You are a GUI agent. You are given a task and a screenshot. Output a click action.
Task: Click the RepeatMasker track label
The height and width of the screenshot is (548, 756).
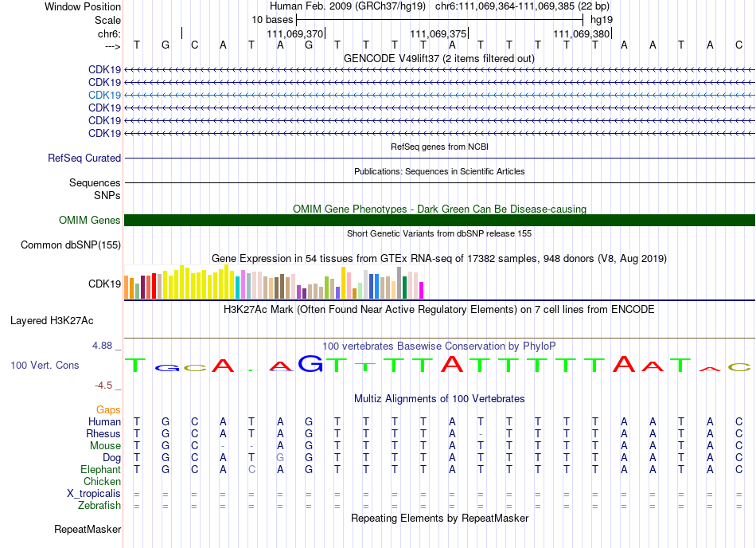pos(88,529)
